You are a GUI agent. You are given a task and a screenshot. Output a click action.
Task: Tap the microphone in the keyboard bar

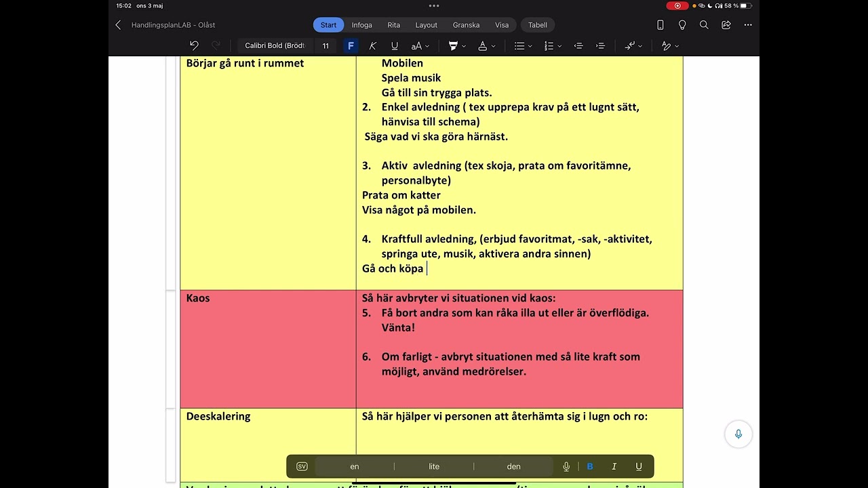pyautogui.click(x=566, y=466)
